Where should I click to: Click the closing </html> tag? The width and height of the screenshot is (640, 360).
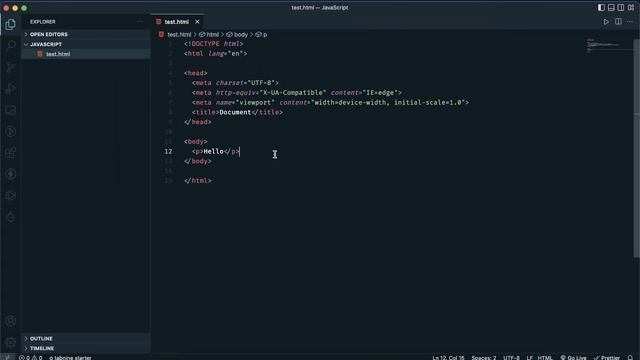tap(198, 181)
